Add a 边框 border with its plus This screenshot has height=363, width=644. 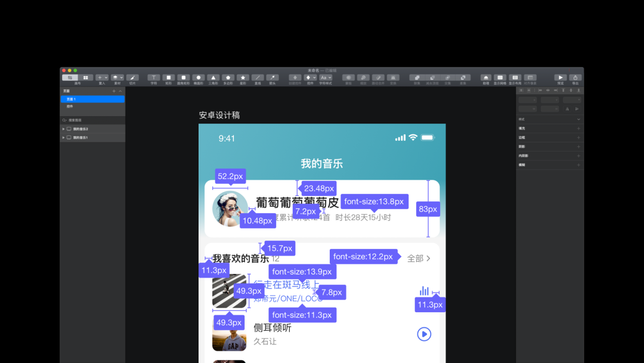(x=578, y=137)
